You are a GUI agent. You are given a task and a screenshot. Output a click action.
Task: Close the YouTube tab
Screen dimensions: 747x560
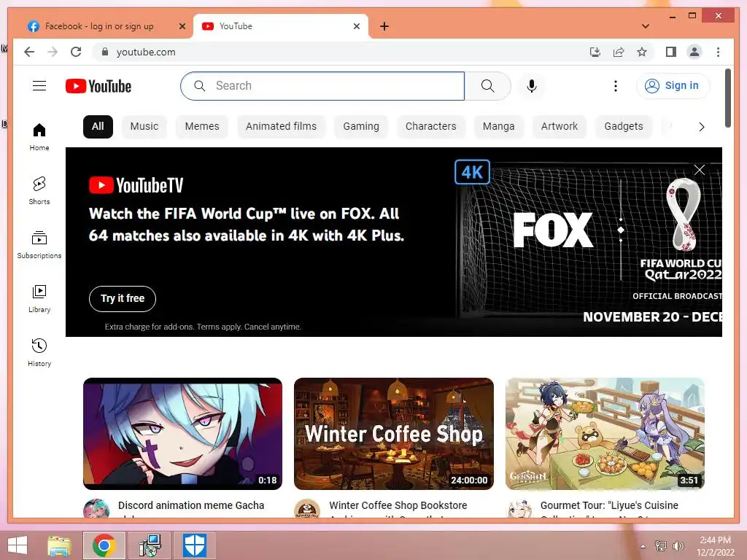356,26
